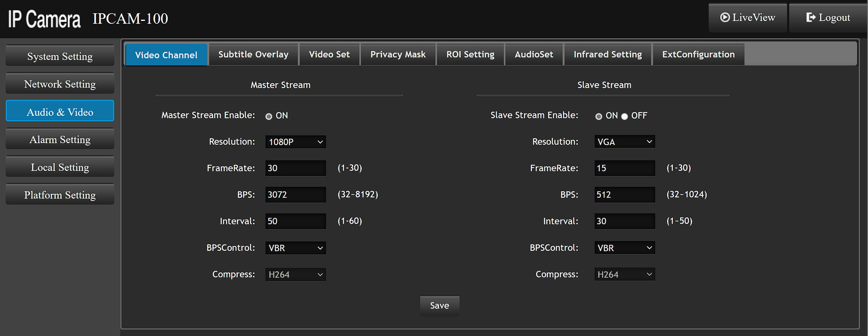Click the IP Camera logo

tap(44, 19)
